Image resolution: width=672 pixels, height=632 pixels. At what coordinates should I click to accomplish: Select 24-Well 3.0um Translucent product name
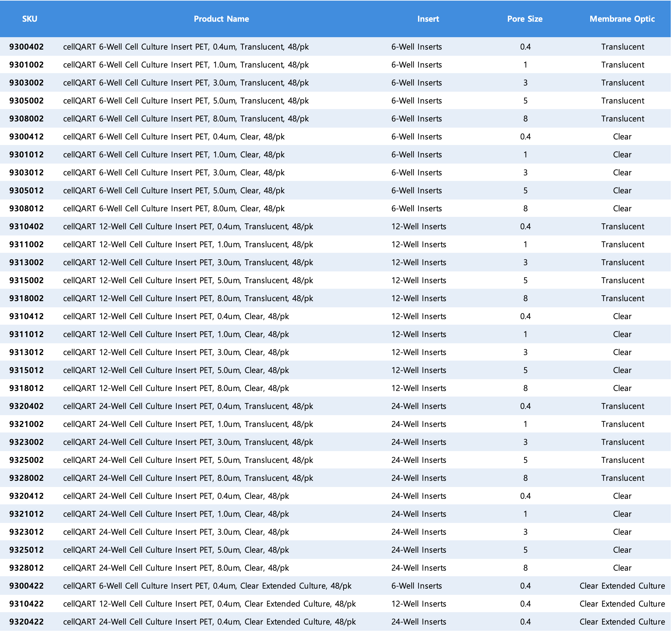(x=188, y=442)
